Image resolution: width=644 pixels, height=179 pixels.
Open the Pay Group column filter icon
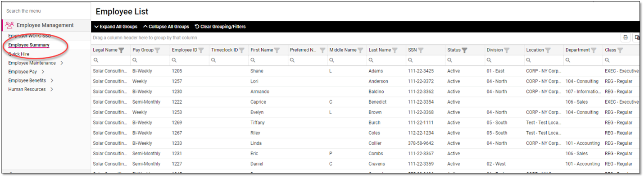(x=158, y=50)
